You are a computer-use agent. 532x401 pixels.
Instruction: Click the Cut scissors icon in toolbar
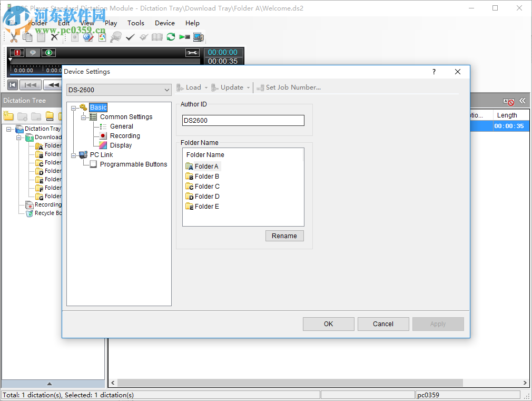pos(14,37)
